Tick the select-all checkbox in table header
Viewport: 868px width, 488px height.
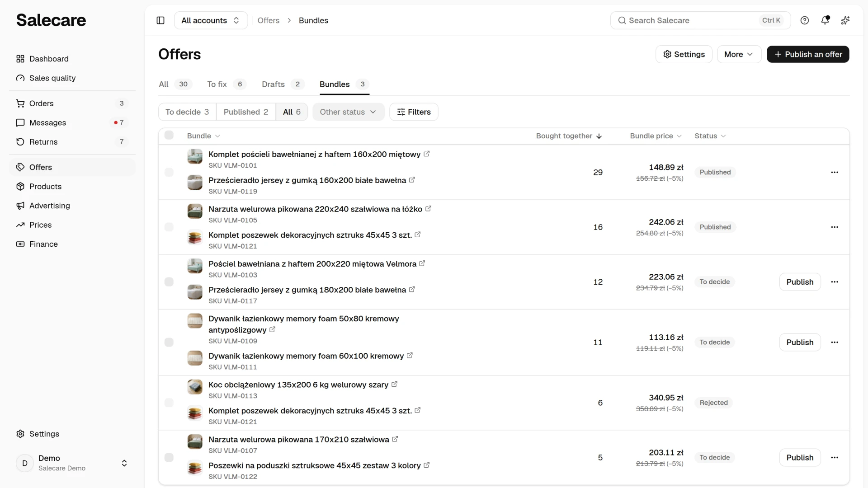coord(169,135)
